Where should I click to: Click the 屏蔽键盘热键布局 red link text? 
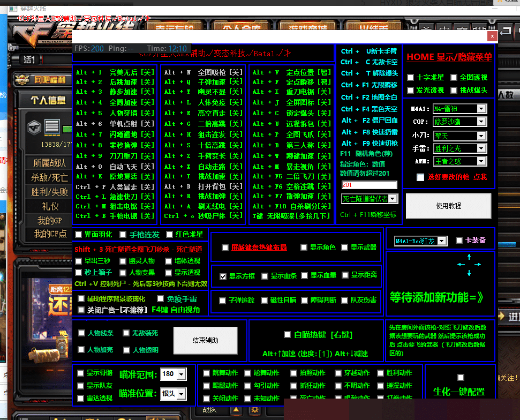[259, 247]
